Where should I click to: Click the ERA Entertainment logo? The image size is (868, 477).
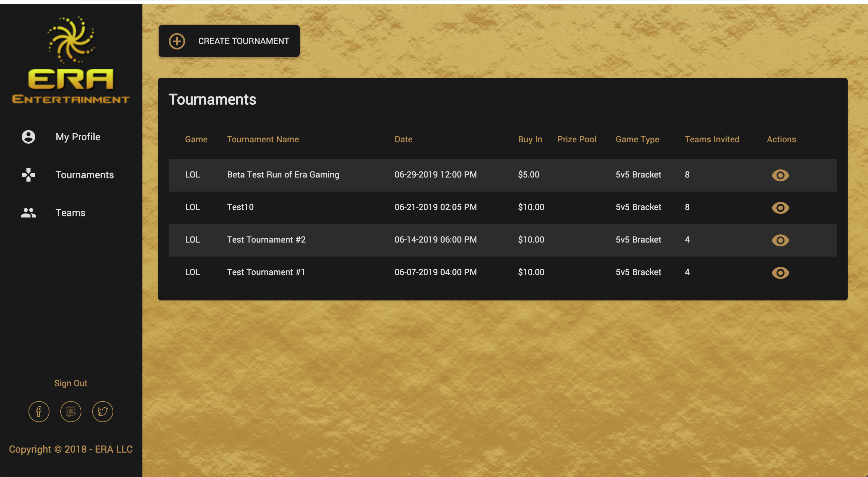tap(71, 60)
